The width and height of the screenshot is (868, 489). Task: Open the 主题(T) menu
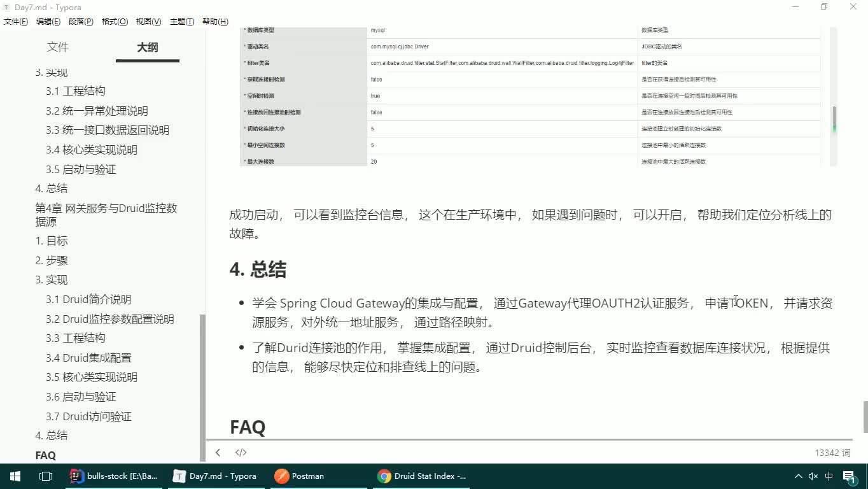[x=182, y=22]
